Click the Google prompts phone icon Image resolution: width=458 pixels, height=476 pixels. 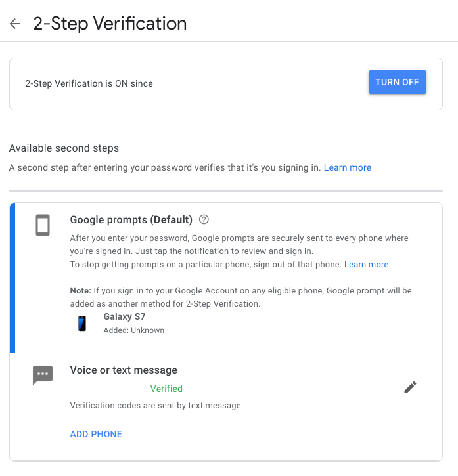click(43, 225)
